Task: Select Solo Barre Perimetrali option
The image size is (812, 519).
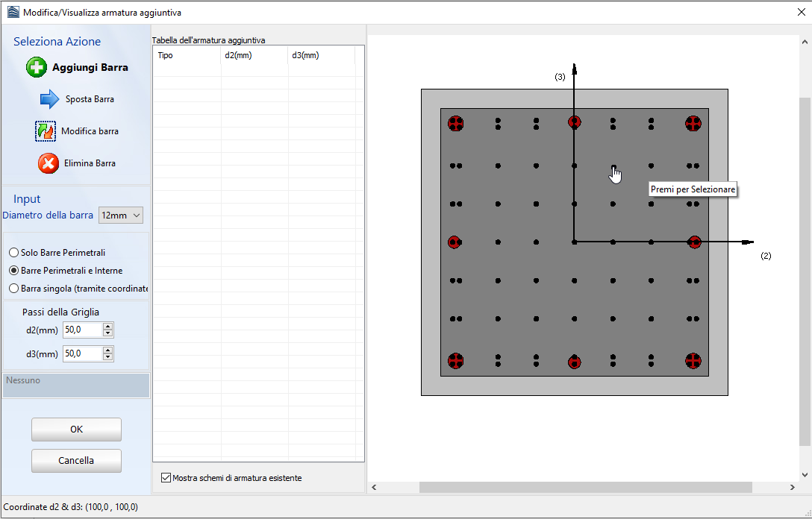Action: [x=14, y=253]
